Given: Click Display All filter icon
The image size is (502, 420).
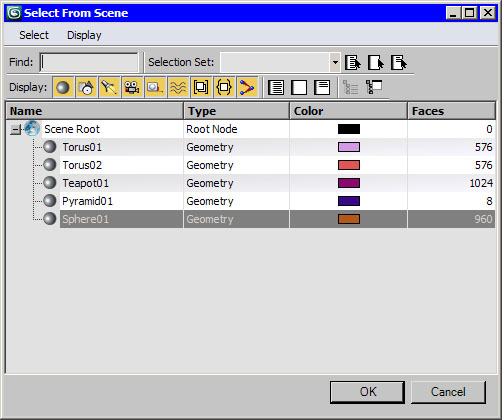Looking at the screenshot, I should 276,87.
